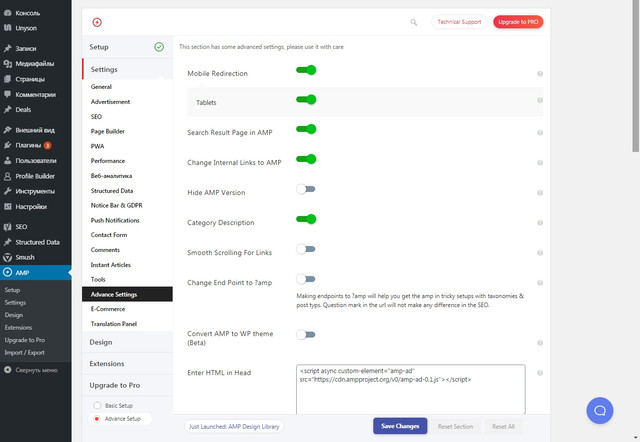Image resolution: width=640 pixels, height=442 pixels.
Task: Show help for Hide AMP Version
Action: pyautogui.click(x=540, y=193)
